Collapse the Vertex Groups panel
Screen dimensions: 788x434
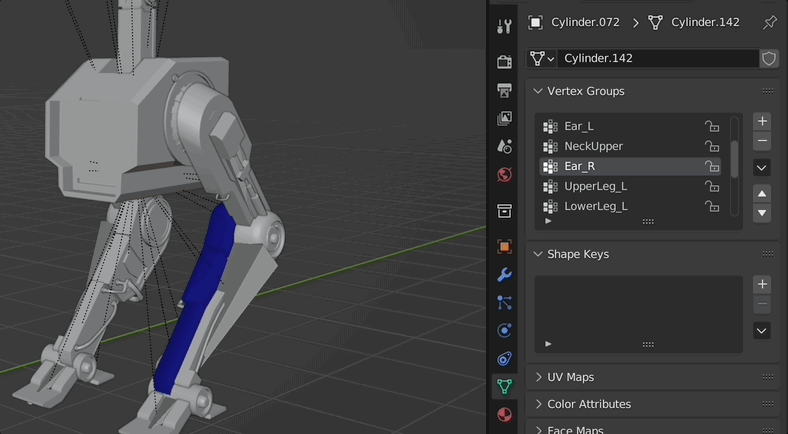pos(538,91)
